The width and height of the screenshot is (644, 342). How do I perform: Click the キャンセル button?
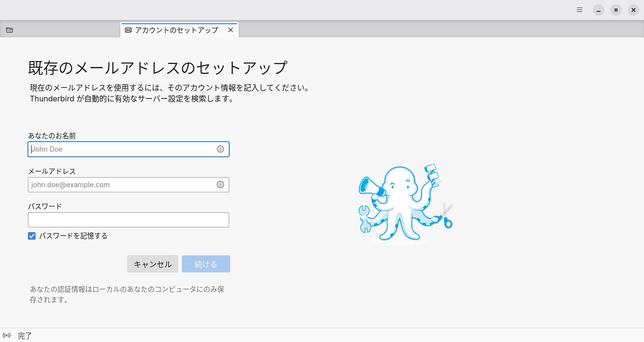pyautogui.click(x=152, y=264)
